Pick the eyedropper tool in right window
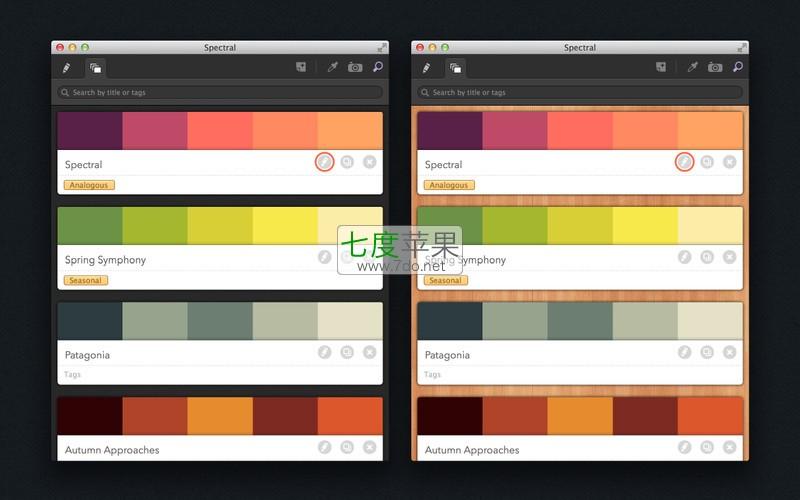 tap(692, 67)
